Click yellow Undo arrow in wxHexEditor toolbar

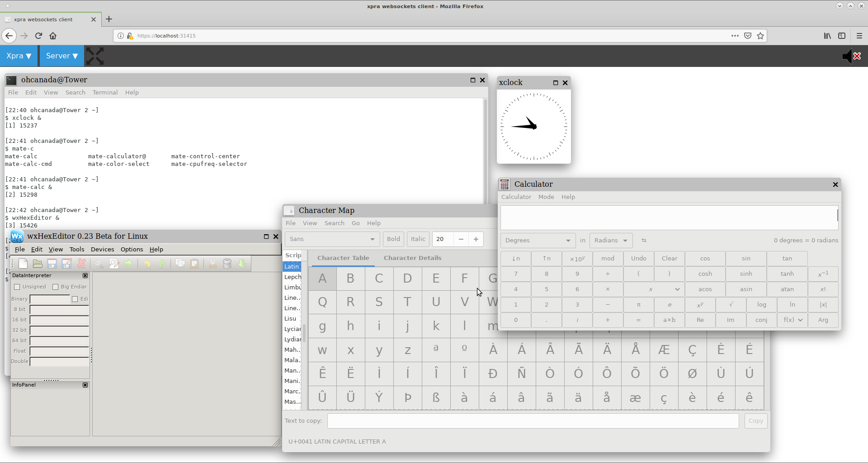147,264
